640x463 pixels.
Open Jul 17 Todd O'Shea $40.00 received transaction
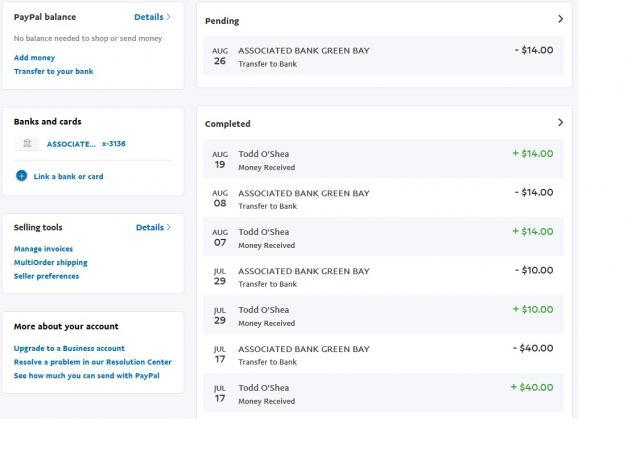tap(383, 393)
